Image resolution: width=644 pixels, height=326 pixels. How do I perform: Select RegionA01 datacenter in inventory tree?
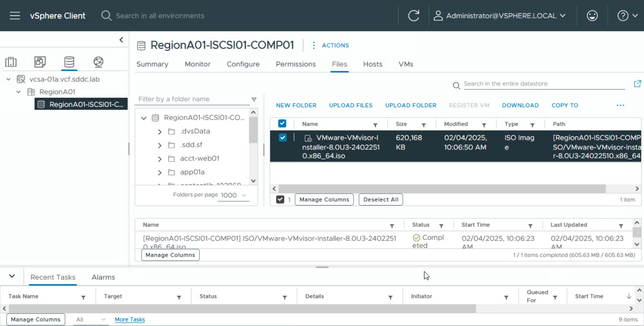point(57,92)
